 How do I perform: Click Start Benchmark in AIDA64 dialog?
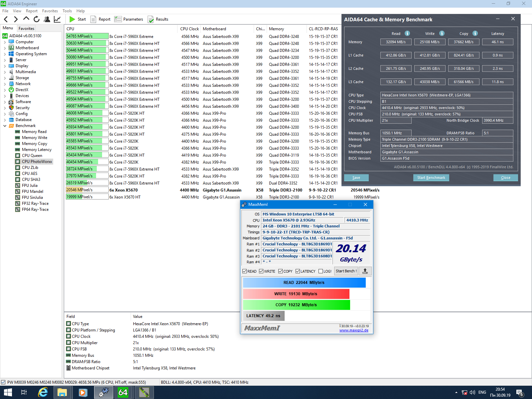coord(431,178)
